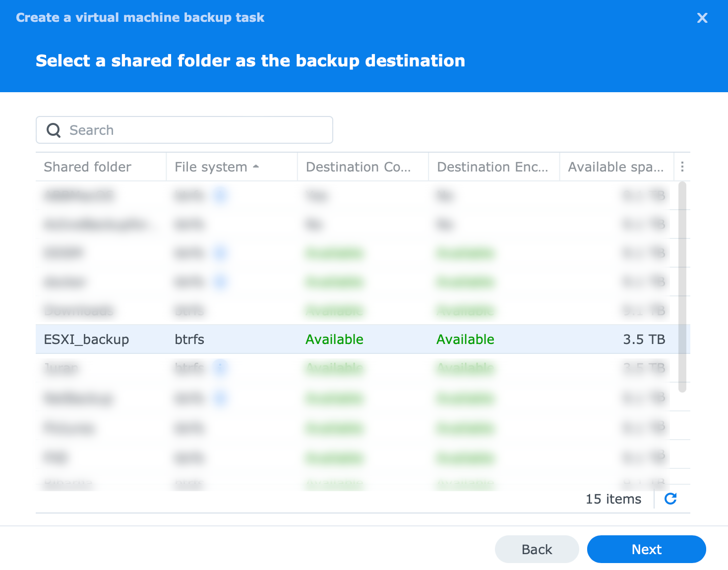
Task: Click the Search input field
Action: pyautogui.click(x=184, y=130)
